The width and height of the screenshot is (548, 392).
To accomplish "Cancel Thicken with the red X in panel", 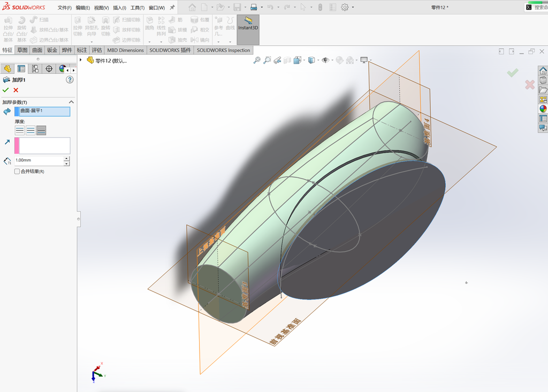I will pyautogui.click(x=16, y=90).
